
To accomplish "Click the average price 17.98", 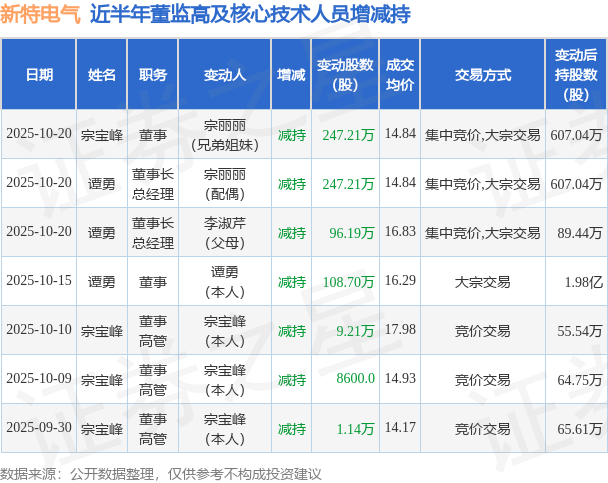I will click(400, 329).
